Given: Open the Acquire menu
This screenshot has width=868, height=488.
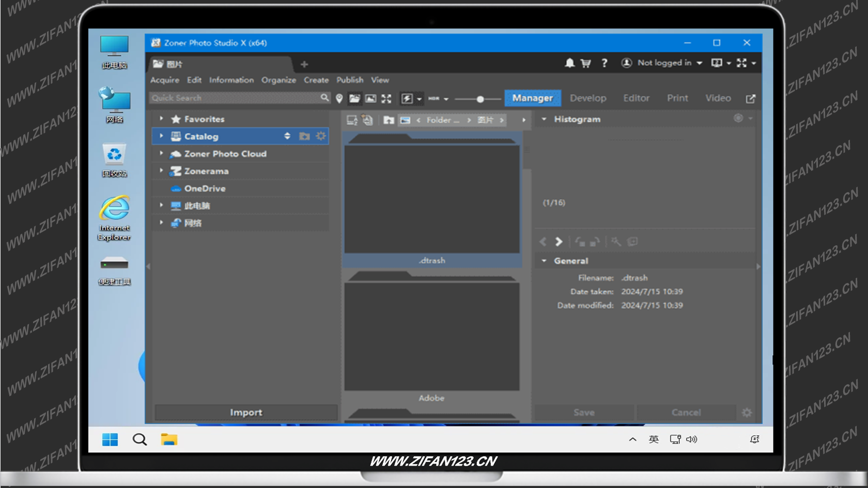Looking at the screenshot, I should click(x=165, y=80).
